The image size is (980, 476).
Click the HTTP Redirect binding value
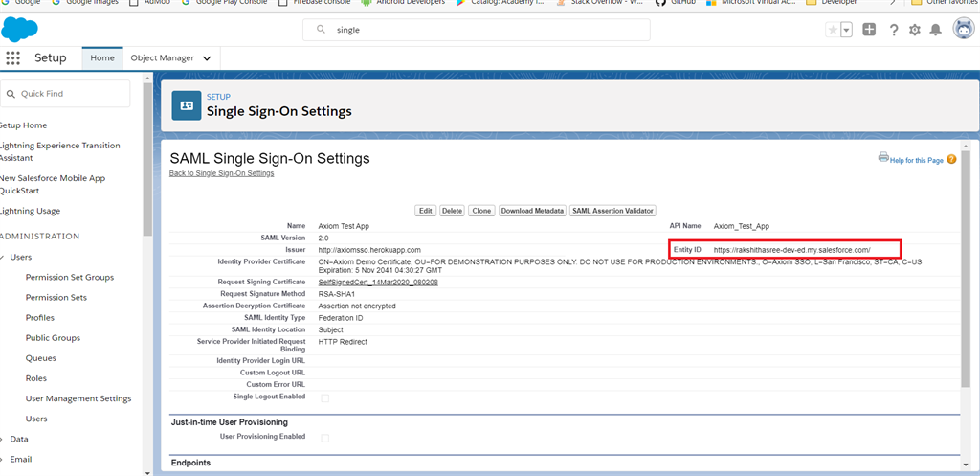(343, 342)
